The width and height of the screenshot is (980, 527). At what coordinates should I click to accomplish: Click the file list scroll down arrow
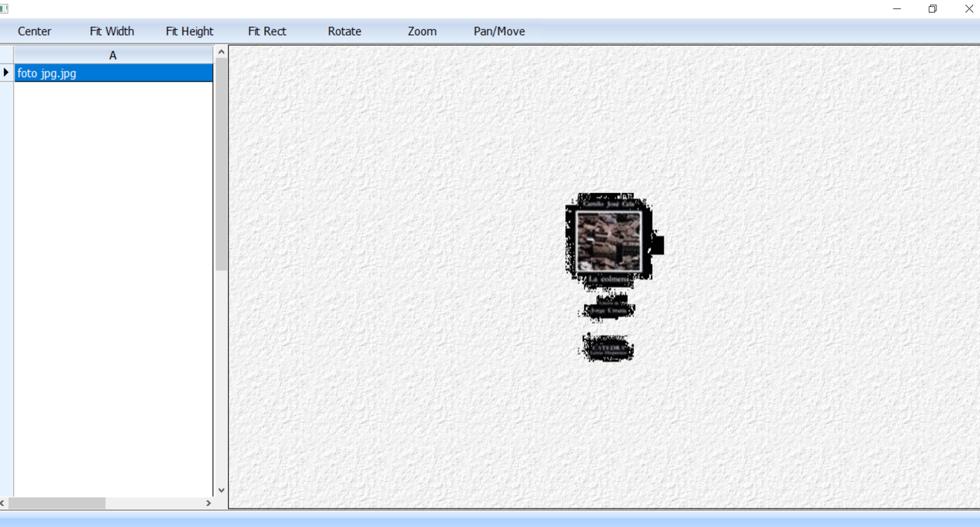pos(221,490)
